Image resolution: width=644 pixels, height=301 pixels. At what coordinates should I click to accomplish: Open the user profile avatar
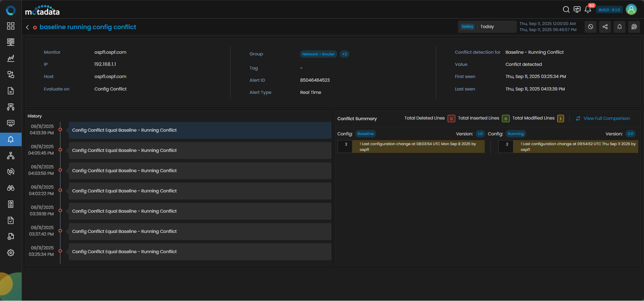point(631,9)
